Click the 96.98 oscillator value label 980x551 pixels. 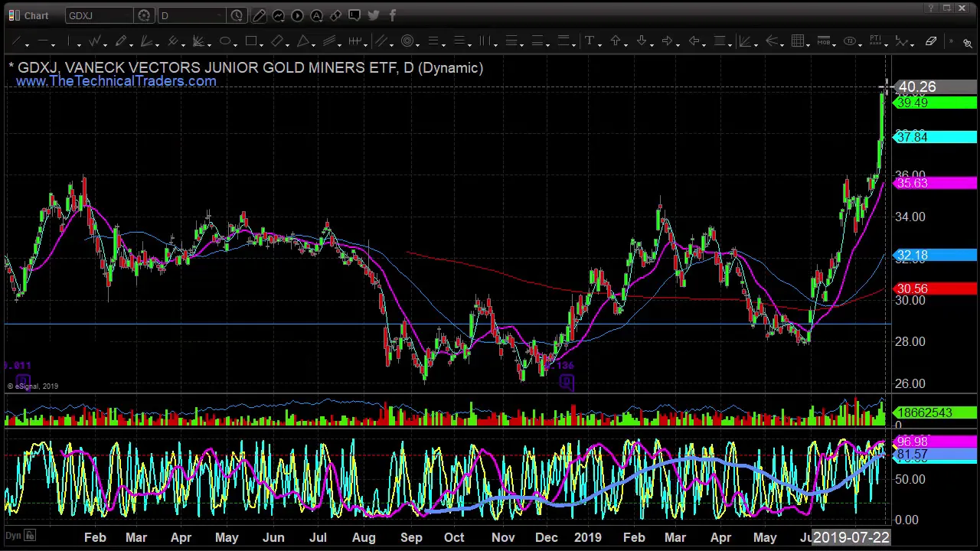(x=935, y=442)
